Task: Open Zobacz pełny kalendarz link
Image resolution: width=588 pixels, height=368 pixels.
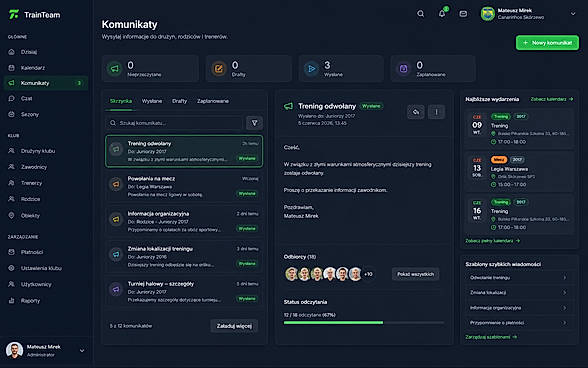Action: (x=492, y=241)
